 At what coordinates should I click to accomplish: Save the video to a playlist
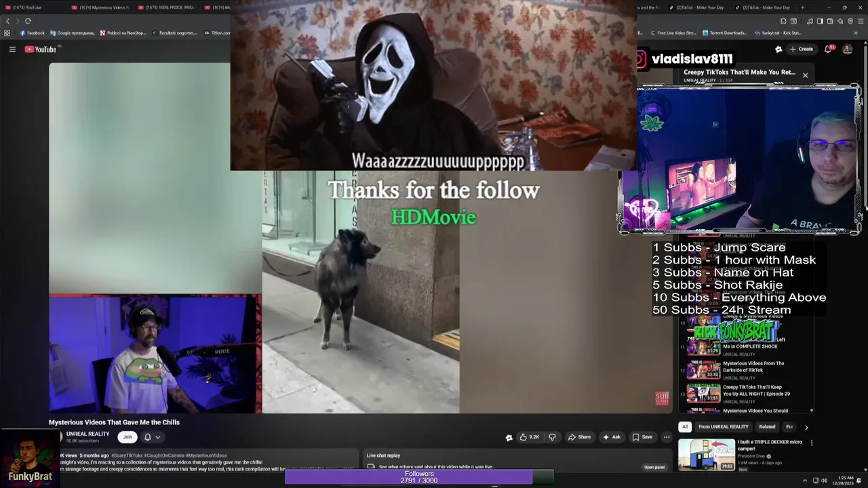pyautogui.click(x=643, y=437)
